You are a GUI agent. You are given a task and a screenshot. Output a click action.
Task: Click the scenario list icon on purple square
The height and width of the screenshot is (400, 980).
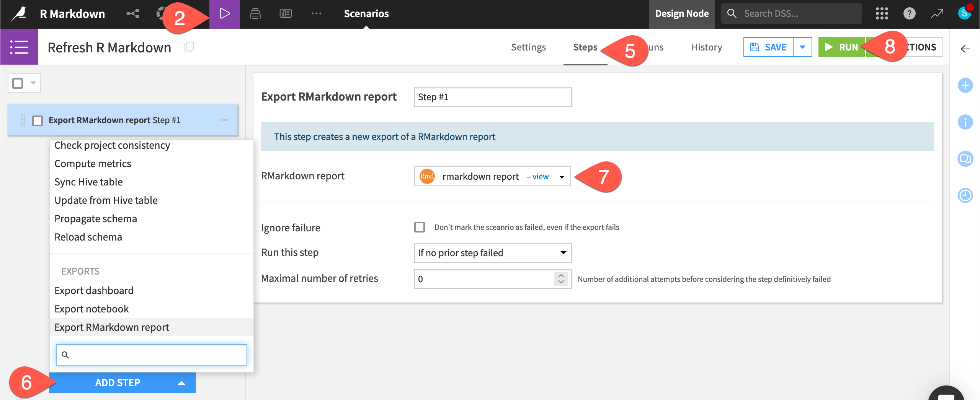pos(19,47)
